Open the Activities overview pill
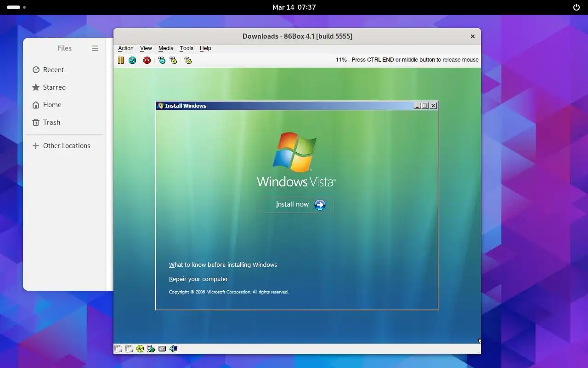 17,7
